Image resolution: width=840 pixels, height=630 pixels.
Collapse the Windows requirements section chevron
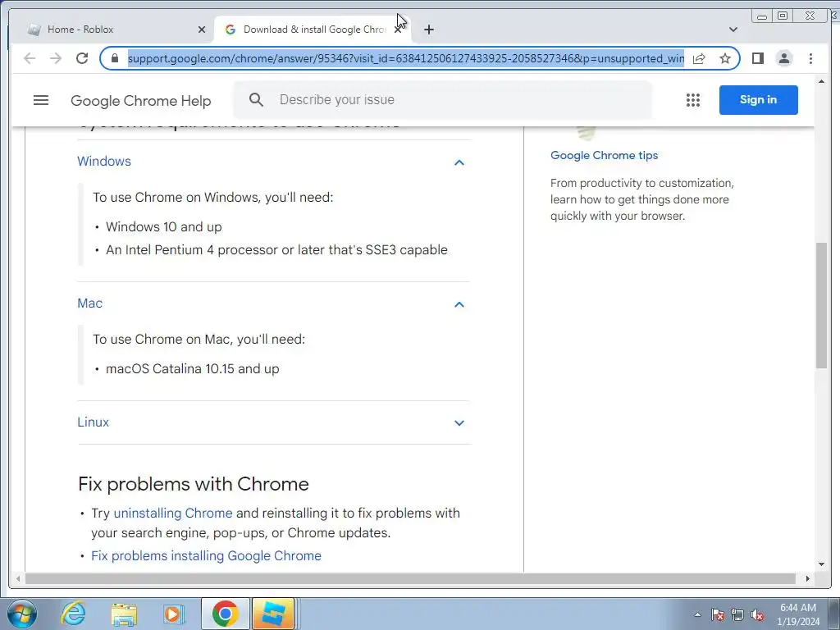(459, 162)
